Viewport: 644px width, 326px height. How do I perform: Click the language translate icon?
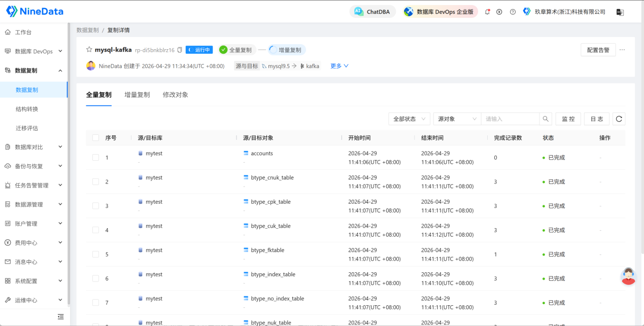[620, 12]
